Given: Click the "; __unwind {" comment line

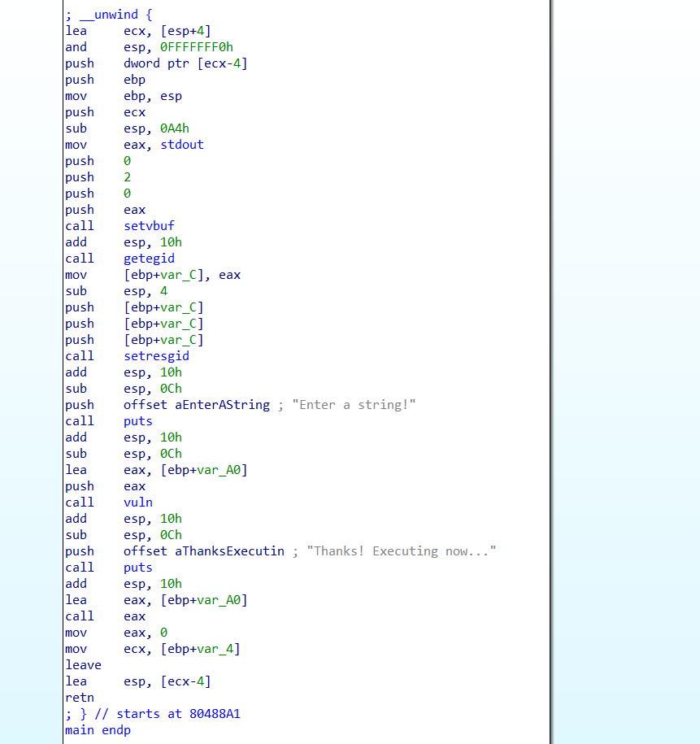Looking at the screenshot, I should 109,15.
